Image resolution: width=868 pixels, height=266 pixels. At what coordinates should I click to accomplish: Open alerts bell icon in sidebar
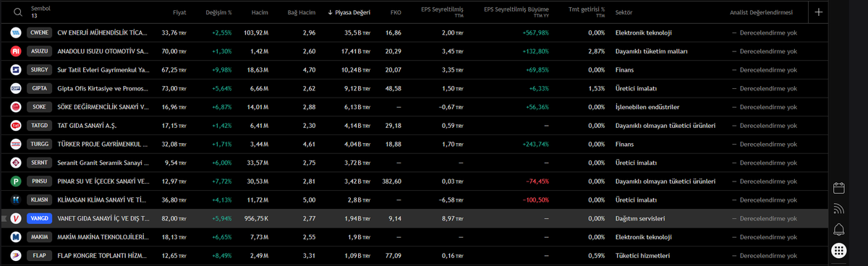839,230
